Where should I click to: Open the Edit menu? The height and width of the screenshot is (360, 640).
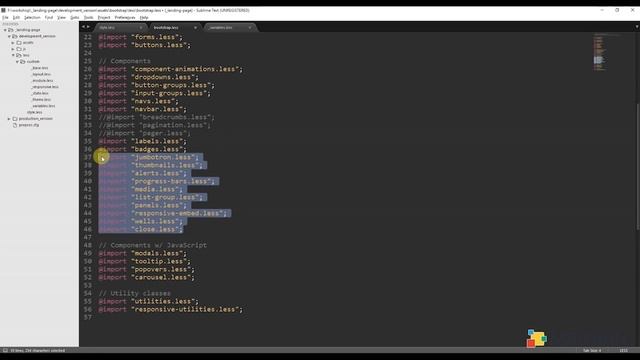(16, 18)
